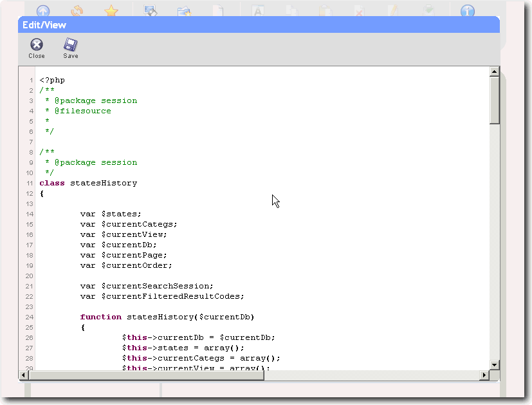Viewport: 532px width, 405px height.
Task: Click the 'var $currentSearchSession;' line
Action: click(x=147, y=286)
